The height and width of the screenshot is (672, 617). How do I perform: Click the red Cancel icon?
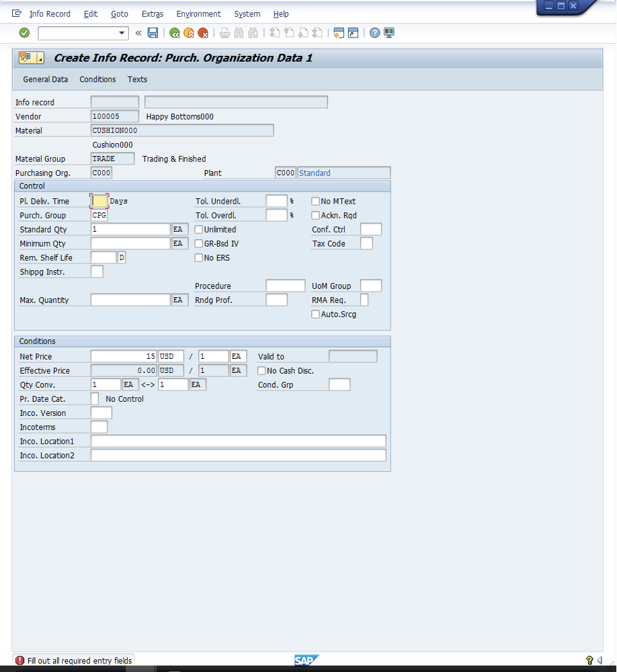pos(203,32)
